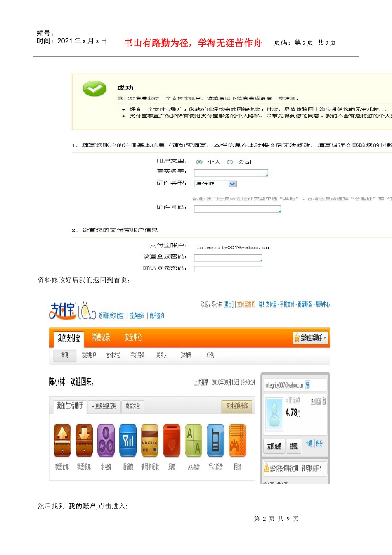Select the 我的生活助手 panel tab

pyautogui.click(x=69, y=406)
